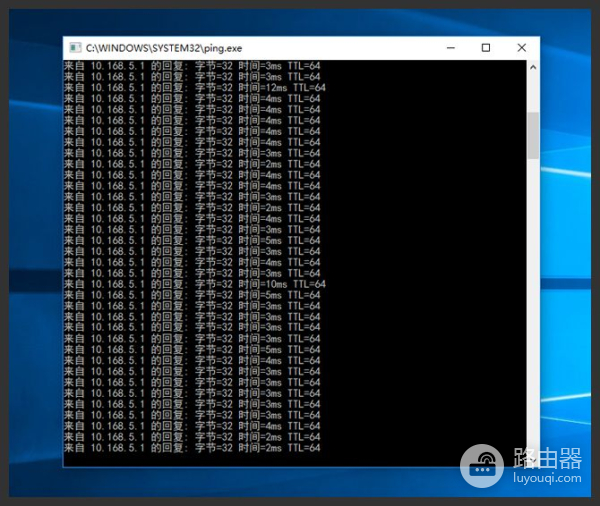Close the ping.exe console window
Viewport: 600px width, 506px height.
(521, 48)
